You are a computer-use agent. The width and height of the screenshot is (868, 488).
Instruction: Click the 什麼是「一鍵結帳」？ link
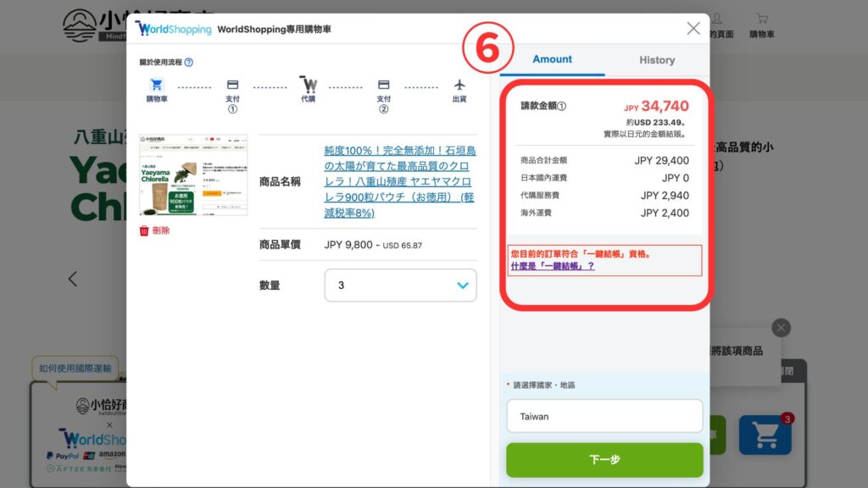pyautogui.click(x=552, y=266)
